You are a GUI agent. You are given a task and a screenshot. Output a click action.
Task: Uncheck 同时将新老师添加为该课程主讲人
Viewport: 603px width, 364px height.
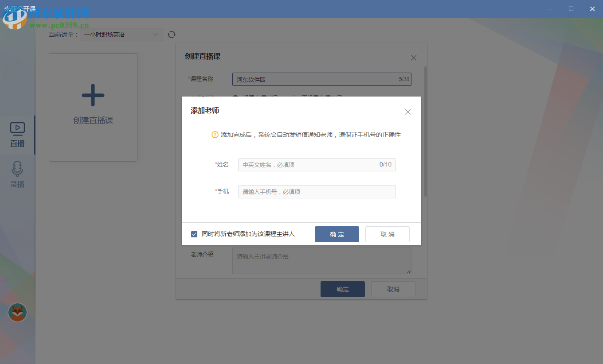(x=194, y=234)
